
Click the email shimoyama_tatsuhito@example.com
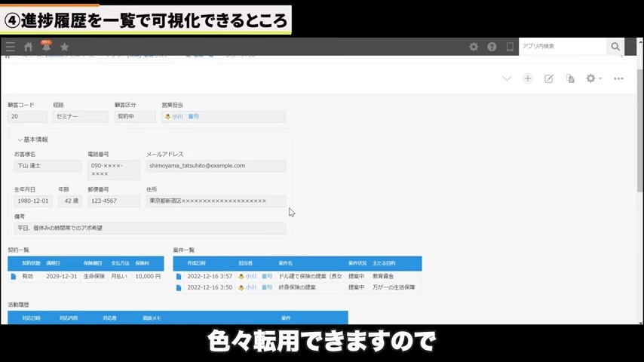(x=216, y=166)
